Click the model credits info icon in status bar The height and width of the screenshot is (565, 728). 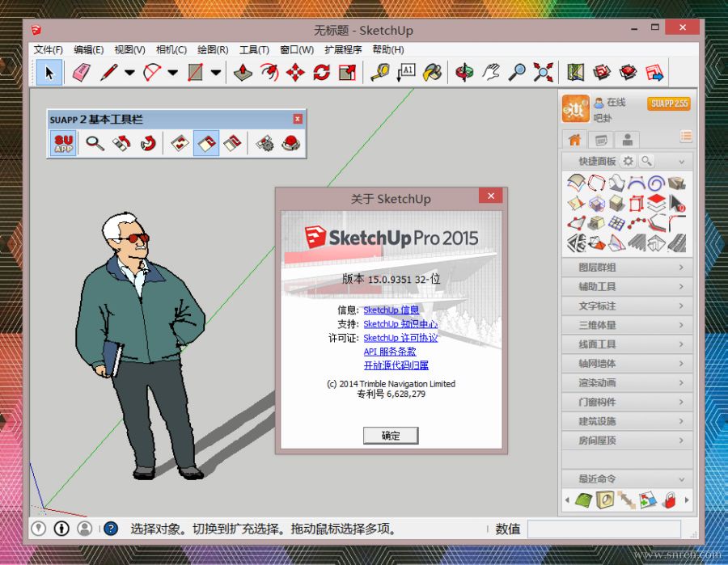[x=61, y=529]
